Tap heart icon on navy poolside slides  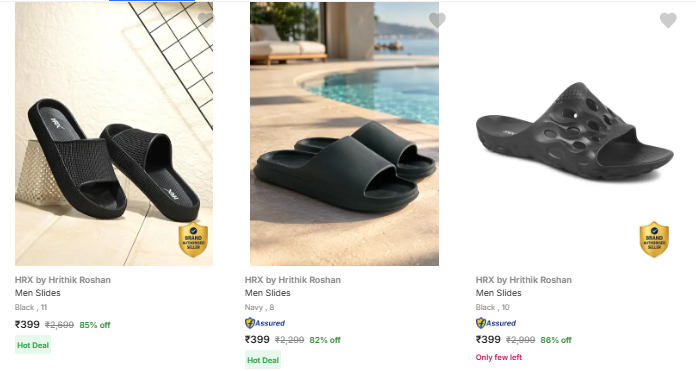tap(437, 20)
